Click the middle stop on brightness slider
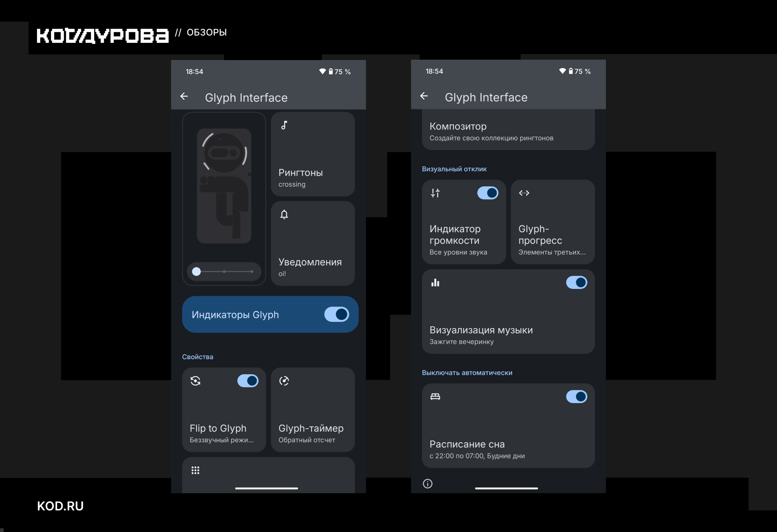Viewport: 777px width, 532px height. [x=224, y=272]
